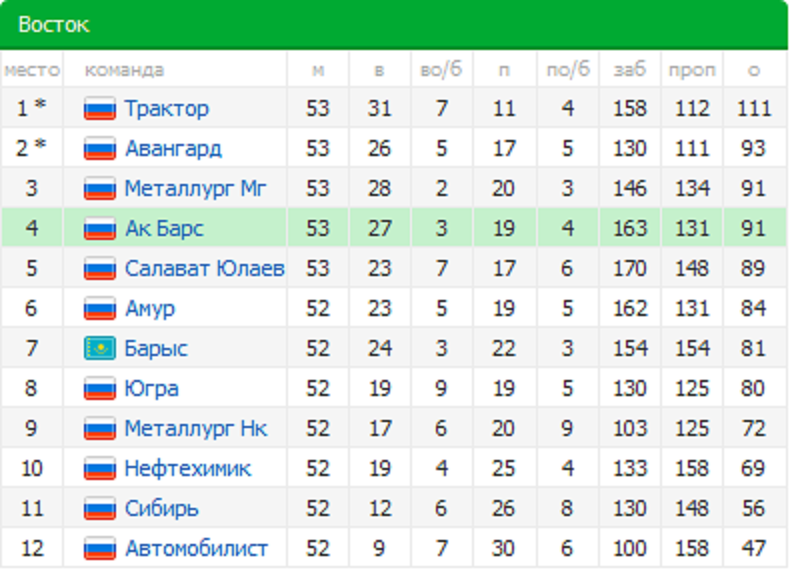Click the flag icon next to Югра

100,389
